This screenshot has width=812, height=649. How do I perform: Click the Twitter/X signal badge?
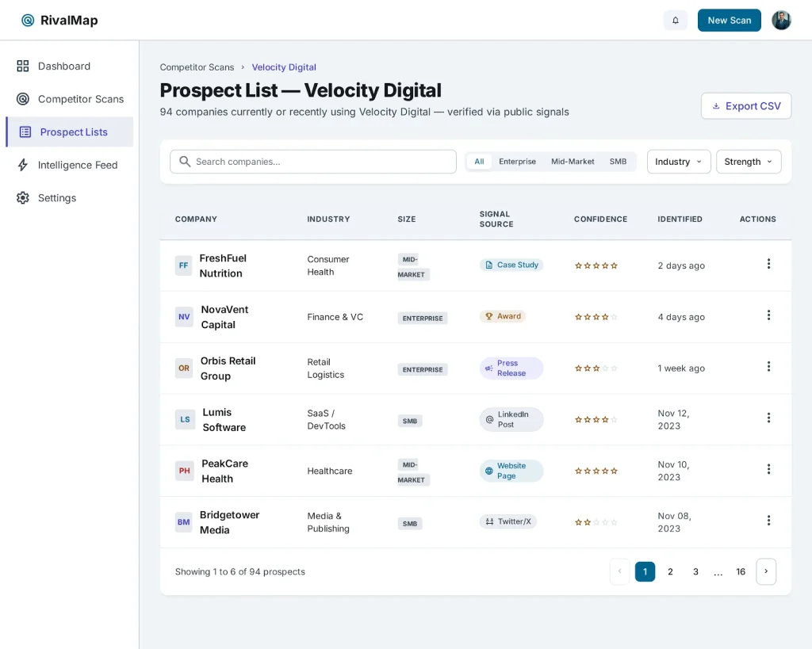coord(507,521)
